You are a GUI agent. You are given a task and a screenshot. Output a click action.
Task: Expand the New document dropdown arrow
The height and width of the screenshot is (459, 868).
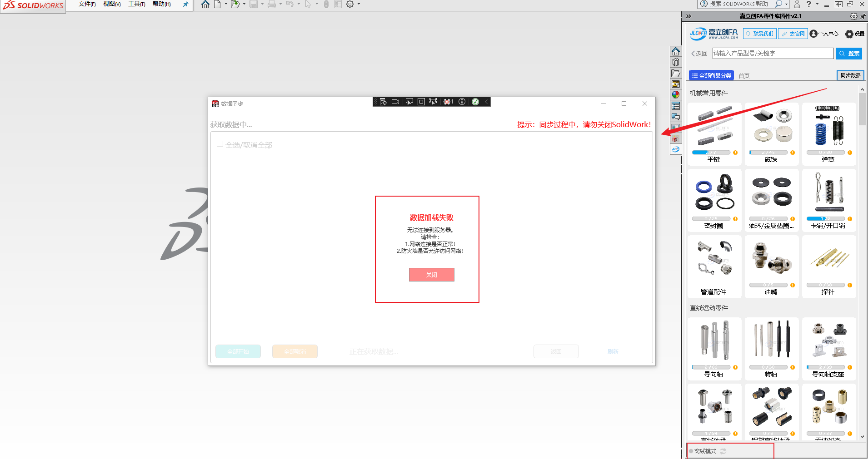coord(226,5)
